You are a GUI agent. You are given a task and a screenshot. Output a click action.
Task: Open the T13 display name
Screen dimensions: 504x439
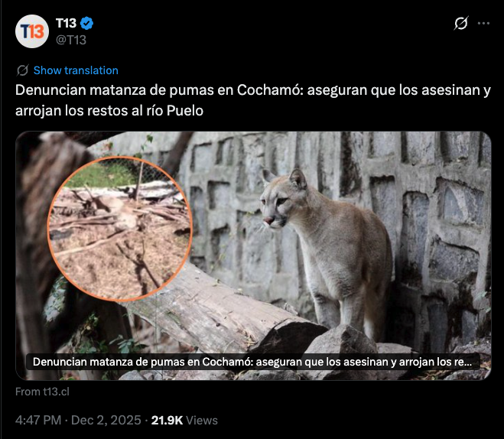click(67, 23)
